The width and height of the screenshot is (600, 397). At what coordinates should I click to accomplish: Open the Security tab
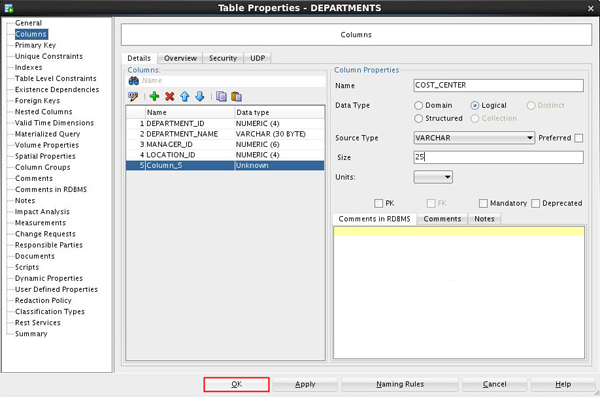point(223,58)
